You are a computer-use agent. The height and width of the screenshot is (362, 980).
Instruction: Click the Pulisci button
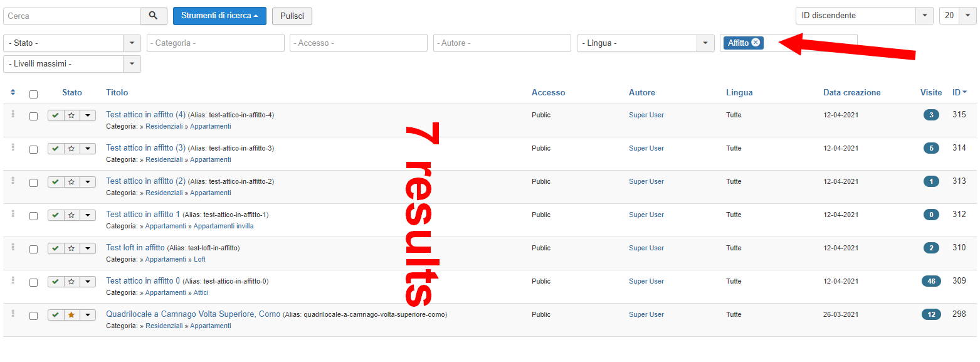pos(292,16)
